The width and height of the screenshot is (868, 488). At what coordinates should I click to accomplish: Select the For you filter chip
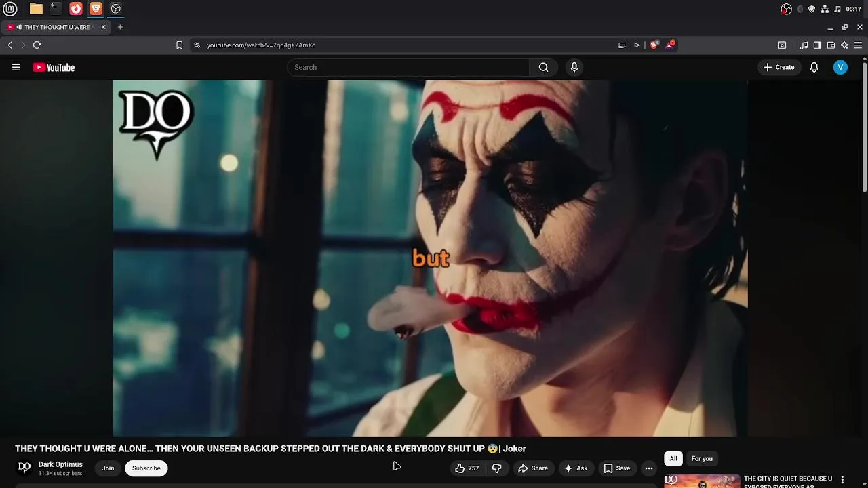(x=702, y=459)
